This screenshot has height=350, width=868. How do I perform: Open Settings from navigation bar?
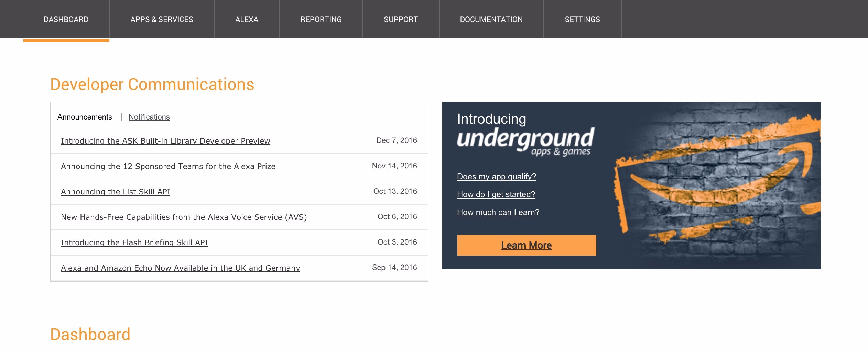582,20
